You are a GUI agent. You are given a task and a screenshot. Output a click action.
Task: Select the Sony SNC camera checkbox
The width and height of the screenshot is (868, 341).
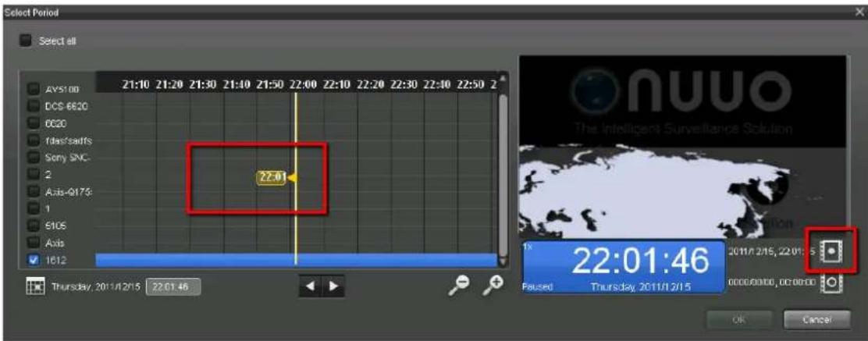coord(34,157)
